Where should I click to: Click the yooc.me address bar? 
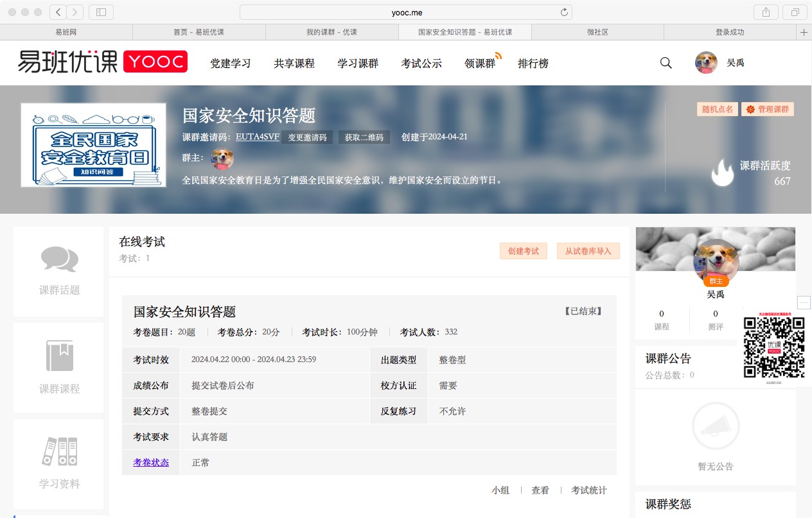[406, 12]
